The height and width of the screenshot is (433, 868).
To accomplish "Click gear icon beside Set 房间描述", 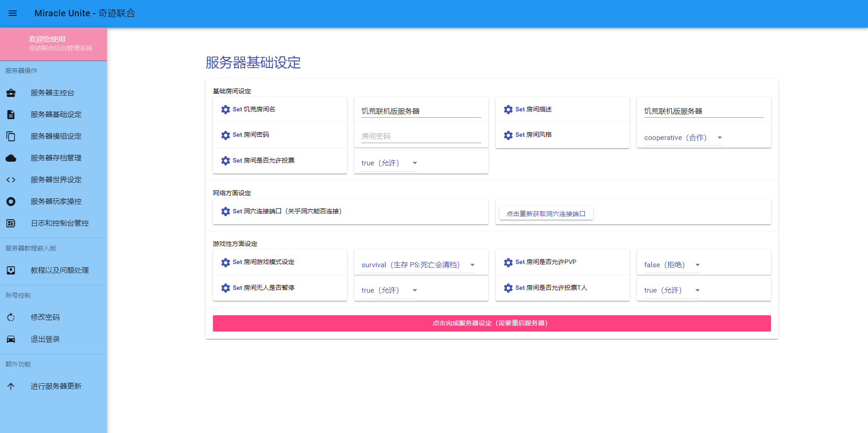I will click(508, 110).
